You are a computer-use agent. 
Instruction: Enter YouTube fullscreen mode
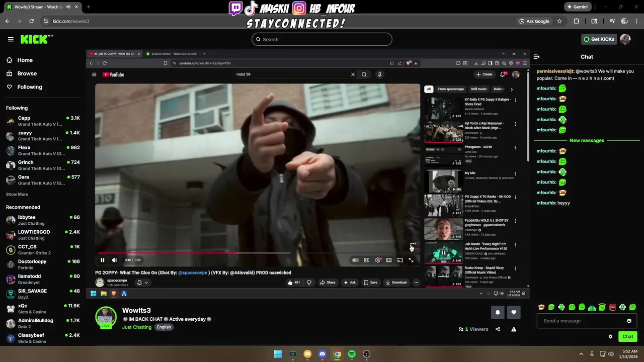pyautogui.click(x=411, y=260)
